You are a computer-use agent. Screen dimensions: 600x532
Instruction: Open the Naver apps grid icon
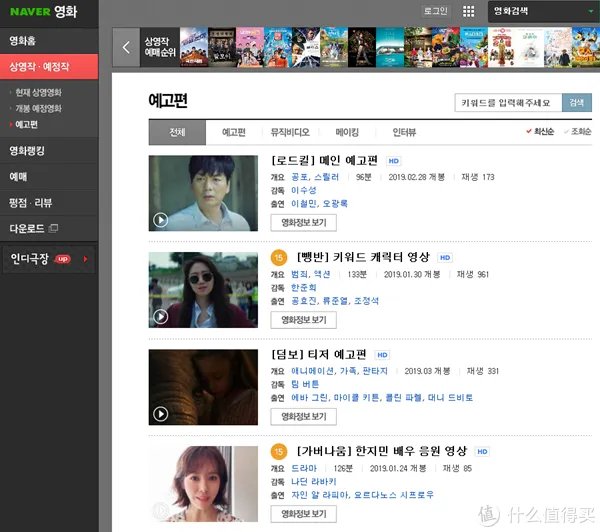tap(469, 11)
